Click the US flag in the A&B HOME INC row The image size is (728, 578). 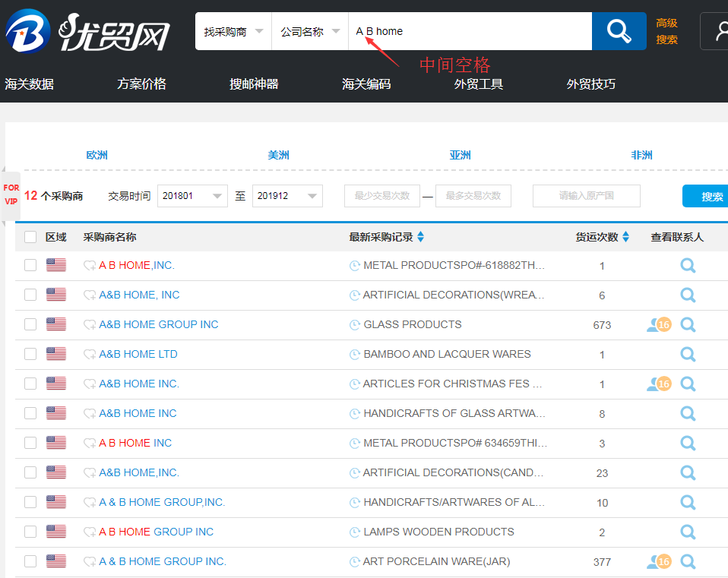pyautogui.click(x=56, y=413)
